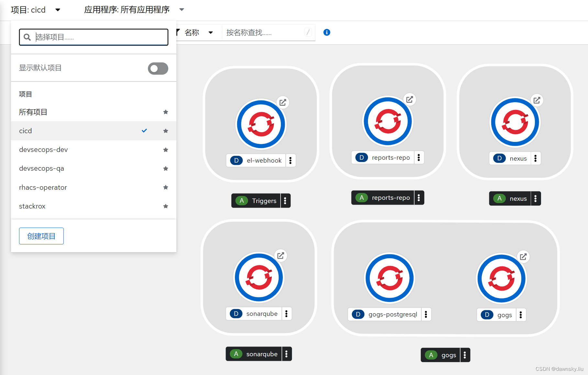Select the reports-repo application label
Screen dimensions: 588x375
click(383, 198)
